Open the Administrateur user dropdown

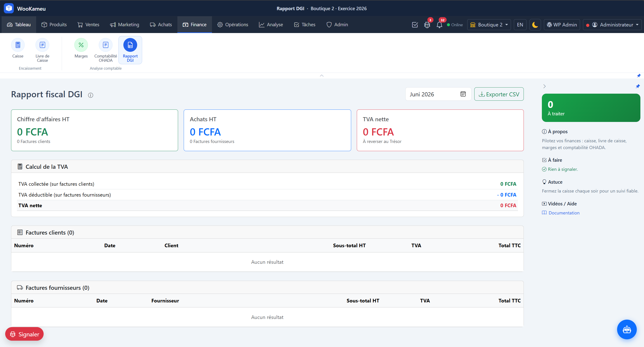pos(612,25)
